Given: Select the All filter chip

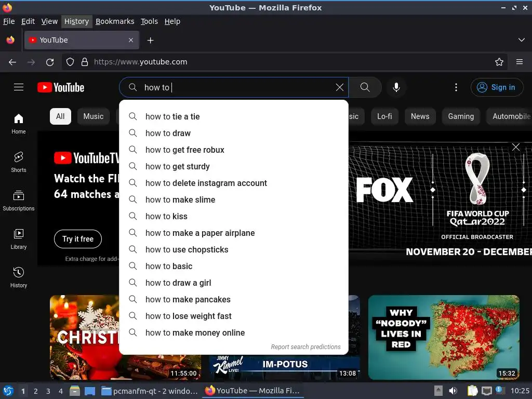Looking at the screenshot, I should pos(60,116).
